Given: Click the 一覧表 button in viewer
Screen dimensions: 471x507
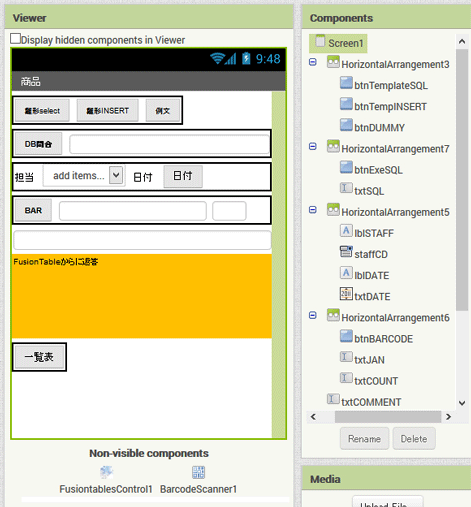Looking at the screenshot, I should [x=39, y=357].
